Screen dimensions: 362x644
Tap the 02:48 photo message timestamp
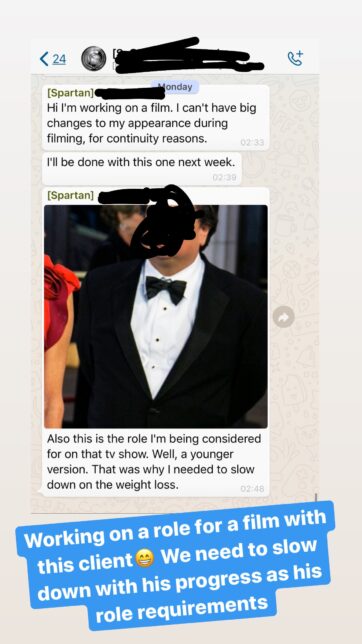pos(252,489)
